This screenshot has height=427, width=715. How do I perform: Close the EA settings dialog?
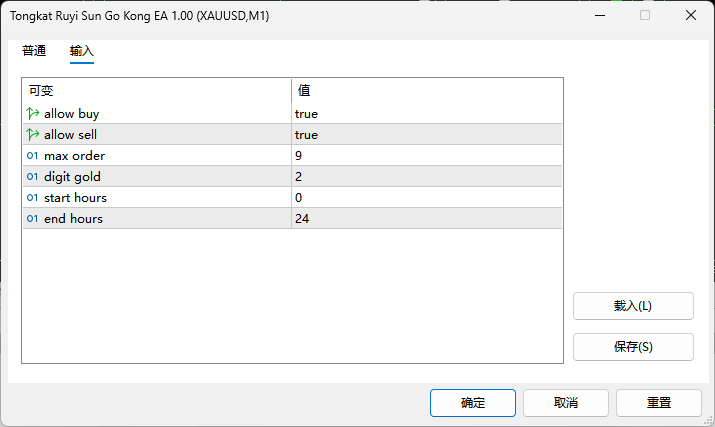point(691,16)
